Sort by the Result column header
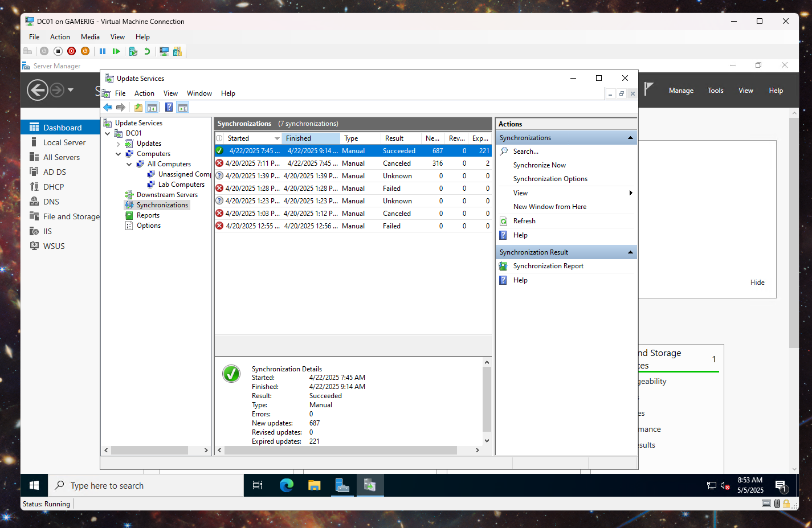 point(401,138)
